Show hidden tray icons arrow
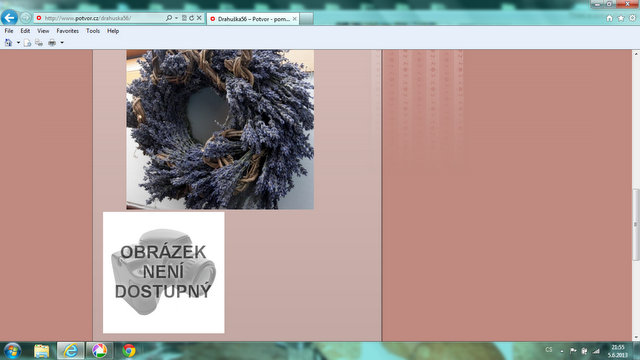 pos(562,351)
